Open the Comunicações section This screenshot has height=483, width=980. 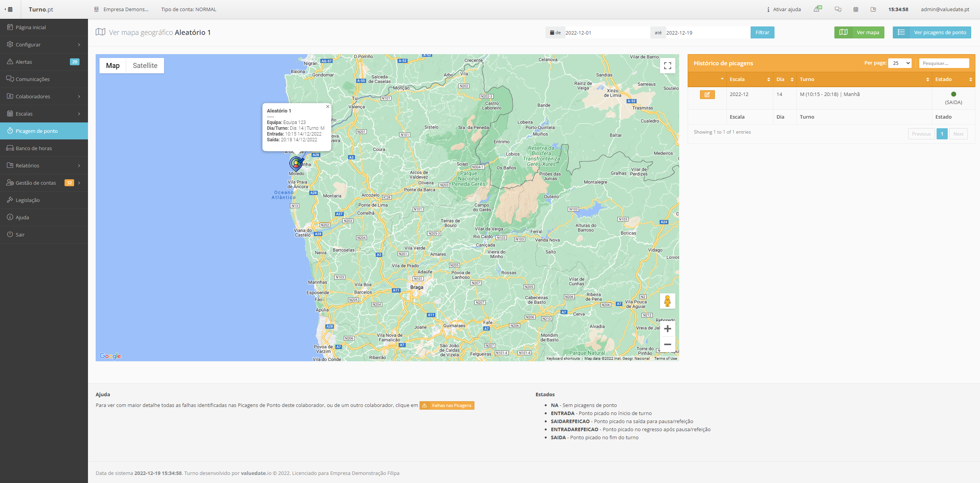tap(33, 79)
